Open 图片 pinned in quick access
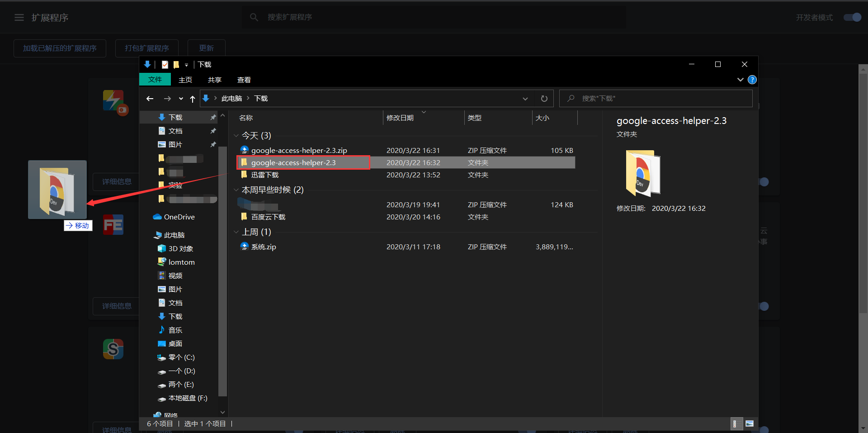Viewport: 868px width, 433px height. (175, 144)
